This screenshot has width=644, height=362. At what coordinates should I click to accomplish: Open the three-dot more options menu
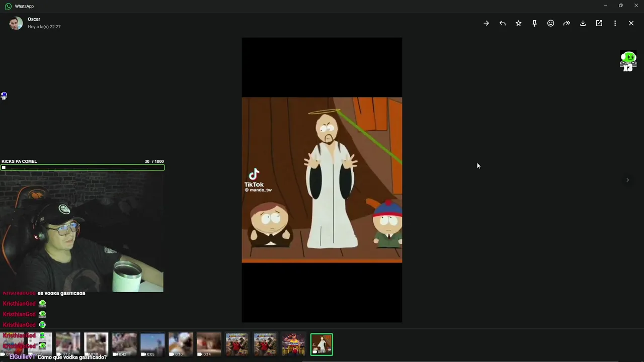click(615, 23)
